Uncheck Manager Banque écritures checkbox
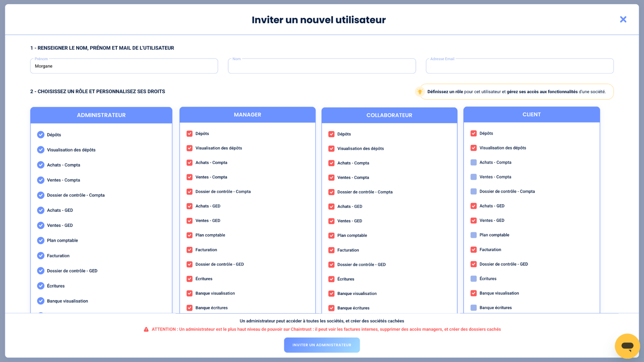The image size is (644, 362). point(190,308)
